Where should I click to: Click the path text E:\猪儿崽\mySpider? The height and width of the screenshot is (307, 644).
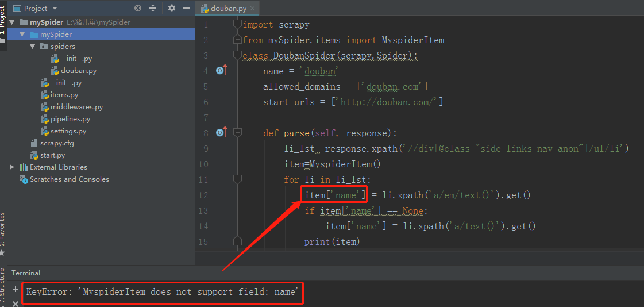(99, 22)
